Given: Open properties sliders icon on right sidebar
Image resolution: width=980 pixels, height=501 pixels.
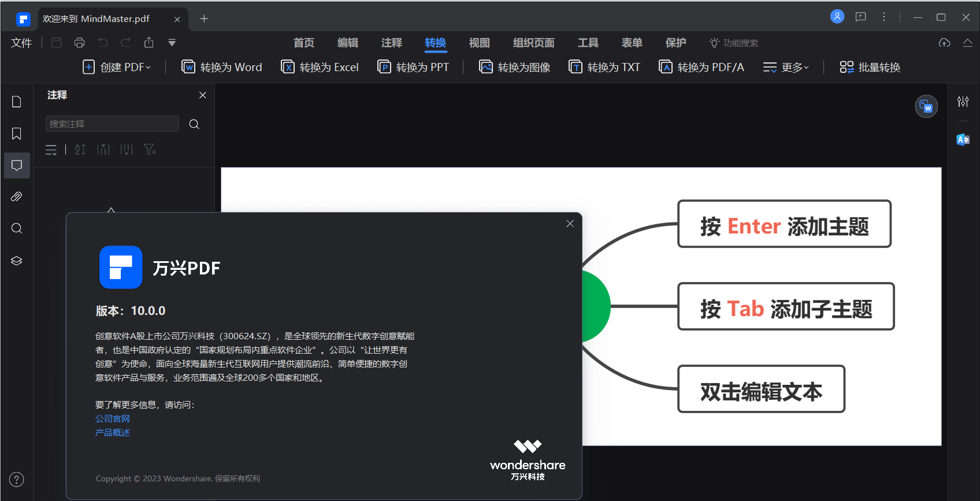Looking at the screenshot, I should pyautogui.click(x=963, y=102).
